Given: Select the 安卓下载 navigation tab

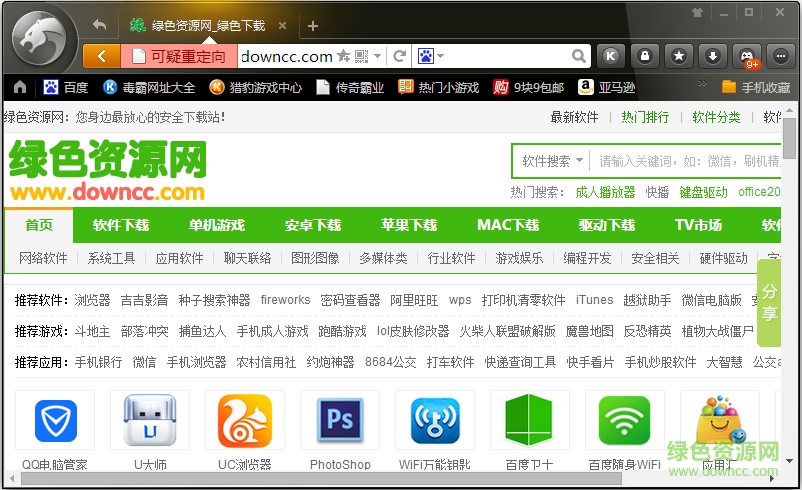Looking at the screenshot, I should point(312,225).
